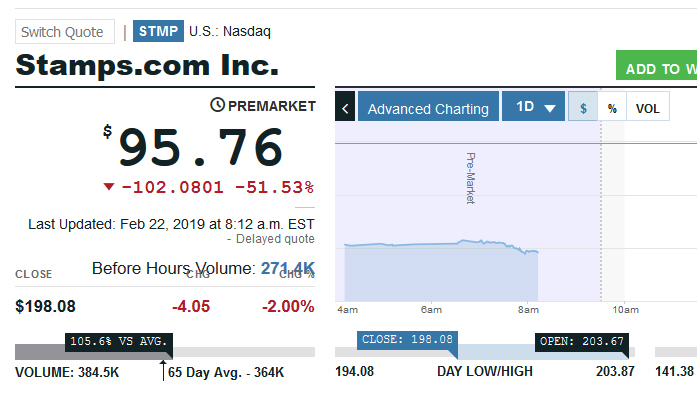Toggle chart to percent view

[x=612, y=106]
